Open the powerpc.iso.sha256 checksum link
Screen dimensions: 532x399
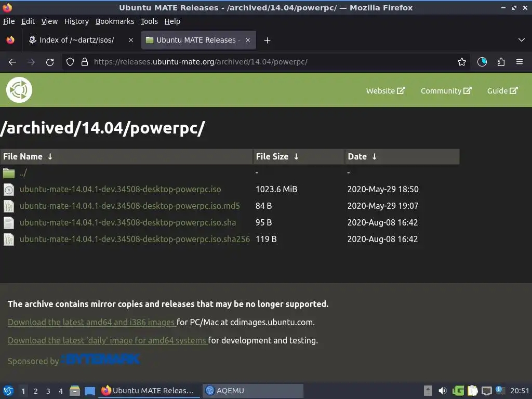coord(135,239)
